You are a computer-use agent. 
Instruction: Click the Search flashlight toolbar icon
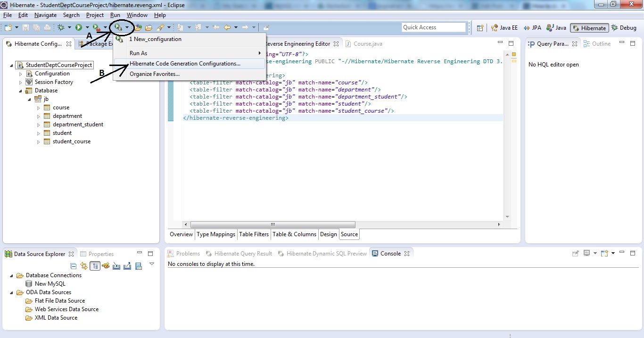click(x=160, y=28)
